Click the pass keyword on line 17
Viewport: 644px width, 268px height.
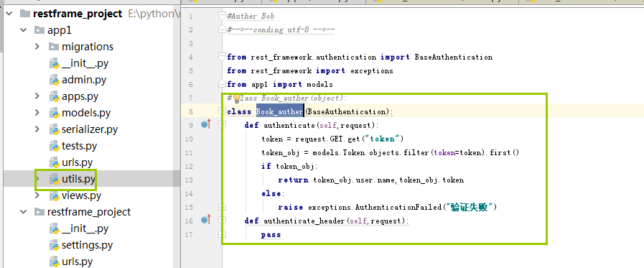pos(271,235)
